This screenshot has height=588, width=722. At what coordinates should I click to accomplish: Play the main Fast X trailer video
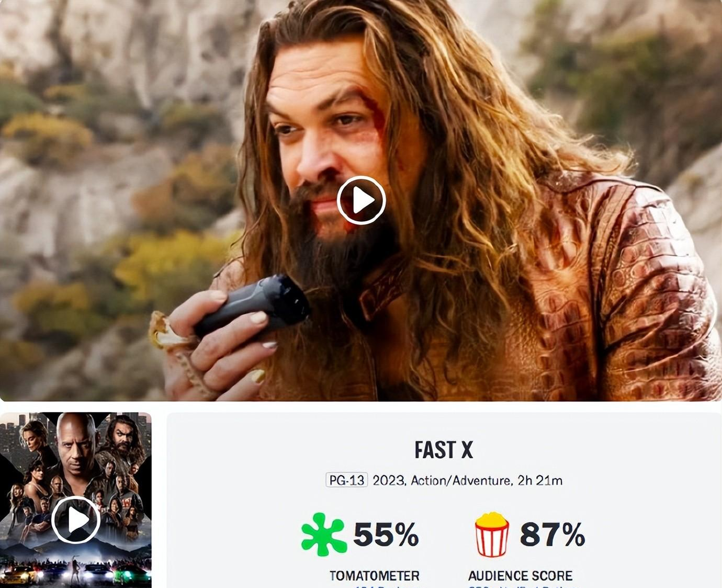[x=361, y=200]
